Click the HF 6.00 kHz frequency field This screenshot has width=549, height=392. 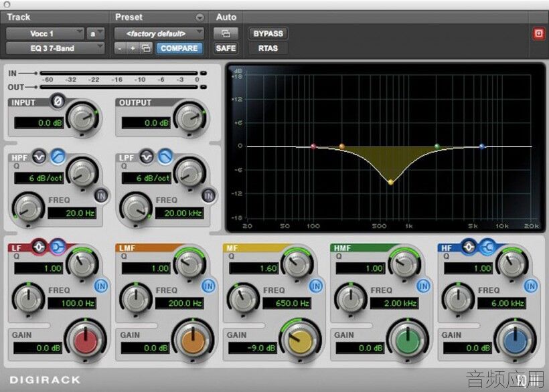(x=501, y=303)
